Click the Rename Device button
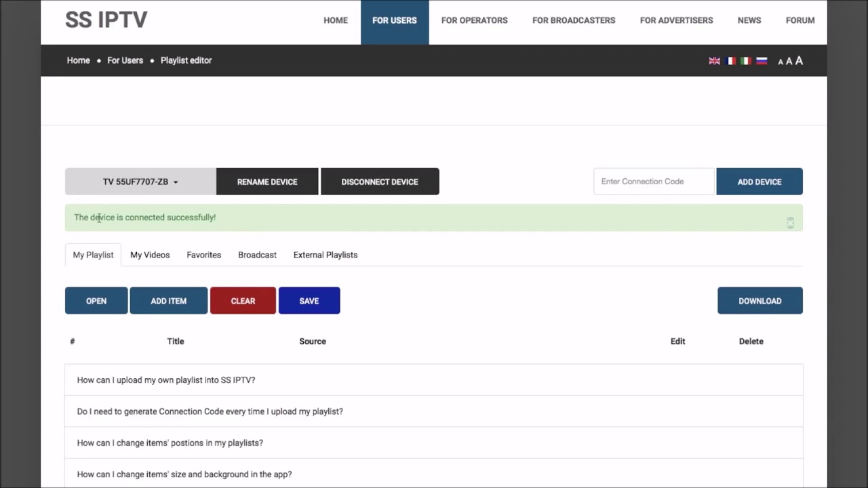Image resolution: width=868 pixels, height=488 pixels. 267,182
